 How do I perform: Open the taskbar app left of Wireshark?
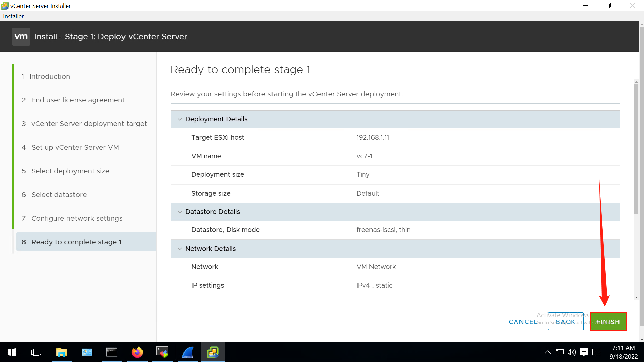tap(162, 352)
